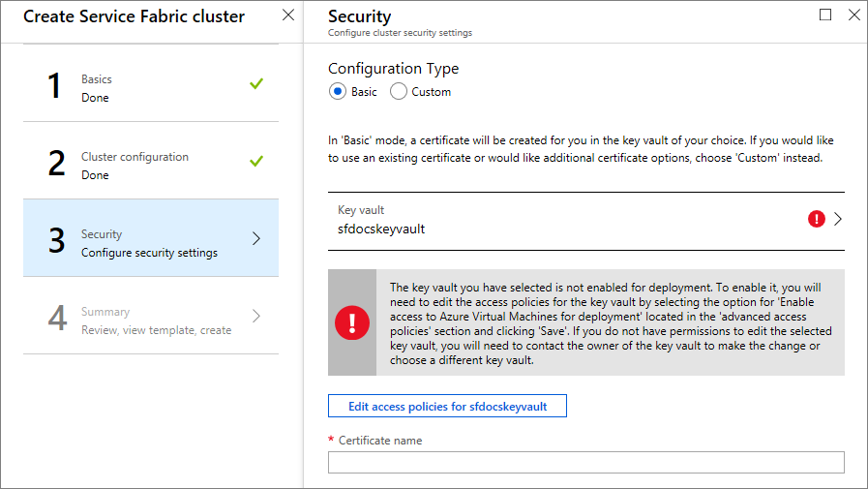Open step 2 Cluster configuration
This screenshot has height=489, width=868.
coord(135,166)
